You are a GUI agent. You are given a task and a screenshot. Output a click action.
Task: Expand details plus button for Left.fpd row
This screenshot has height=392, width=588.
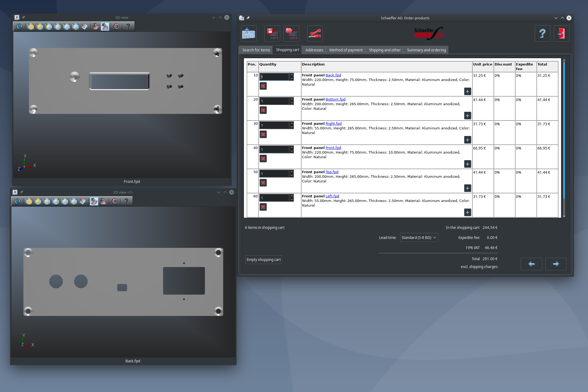coord(467,213)
